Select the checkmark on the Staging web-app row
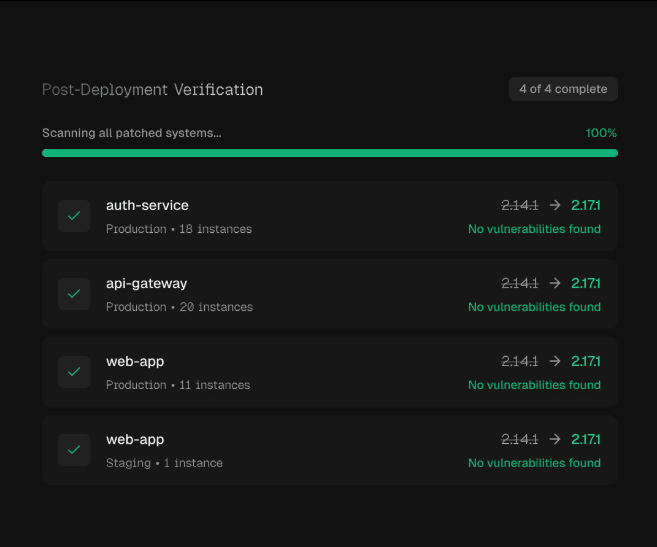 [74, 450]
